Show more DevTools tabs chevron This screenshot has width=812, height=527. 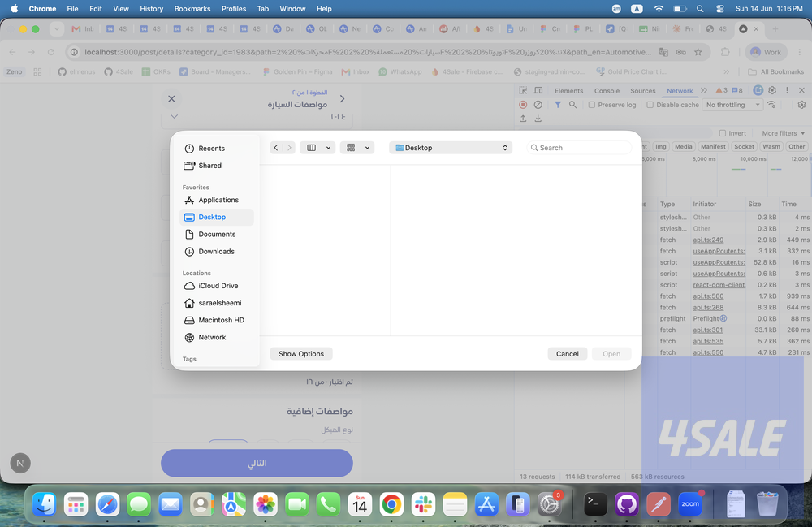click(704, 91)
